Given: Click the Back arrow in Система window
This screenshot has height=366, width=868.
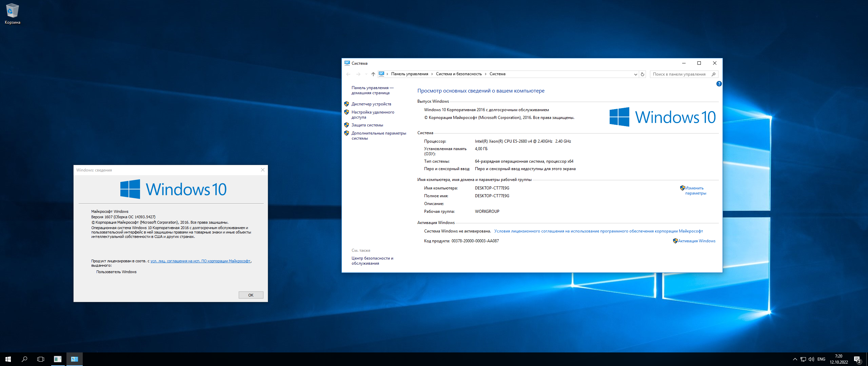Looking at the screenshot, I should pos(348,74).
